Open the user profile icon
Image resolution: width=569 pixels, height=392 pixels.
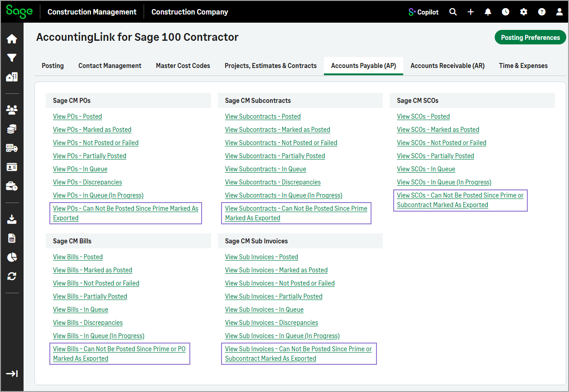[x=559, y=12]
